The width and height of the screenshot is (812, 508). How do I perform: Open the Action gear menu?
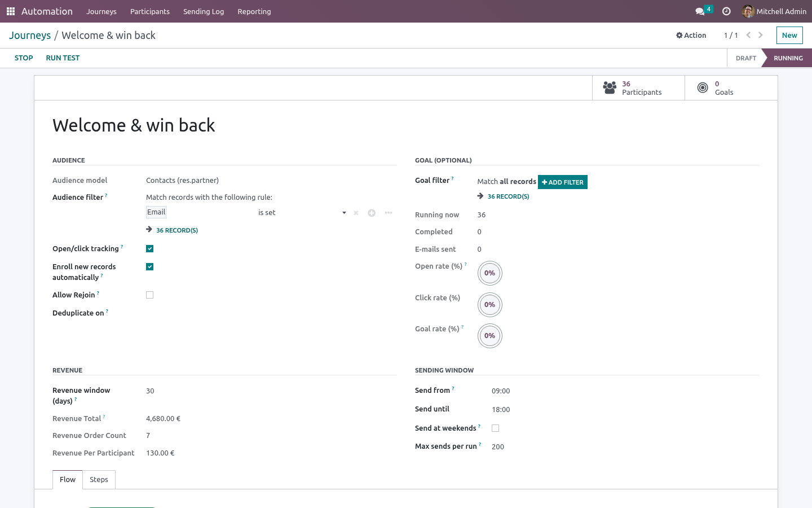click(691, 35)
